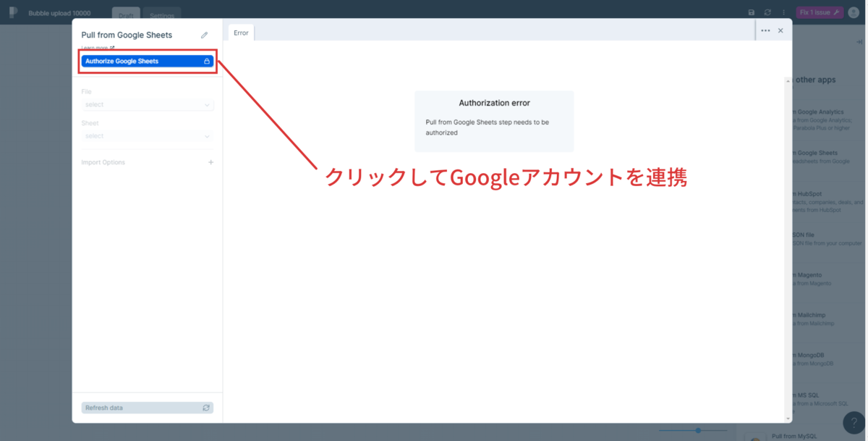Viewport: 868px width, 441px height.
Task: Open the vertical dots menu in top bar
Action: click(783, 12)
